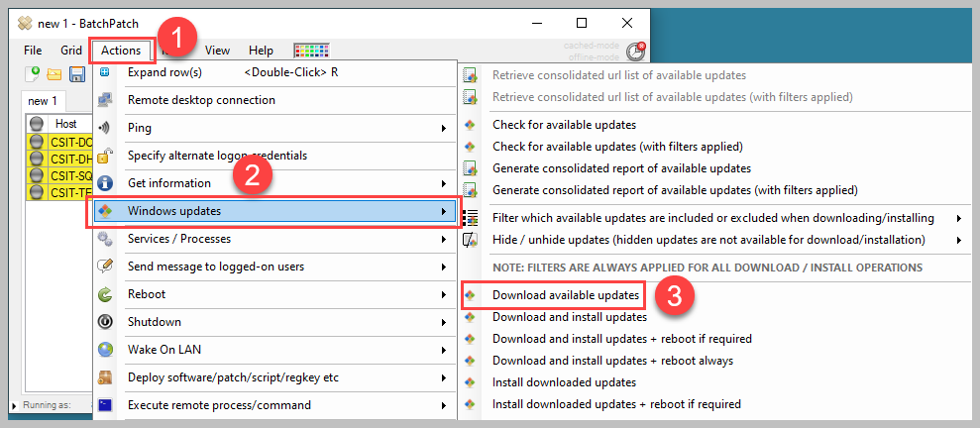Image resolution: width=980 pixels, height=428 pixels.
Task: Click the icon beside Install downloaded updates
Action: click(470, 381)
